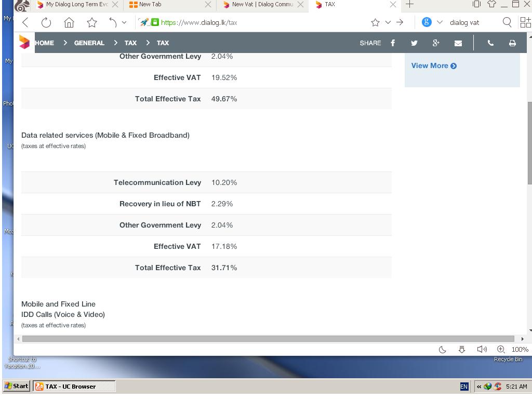Click the go forward arrow in address bar
Image resolution: width=532 pixels, height=399 pixels.
(400, 22)
